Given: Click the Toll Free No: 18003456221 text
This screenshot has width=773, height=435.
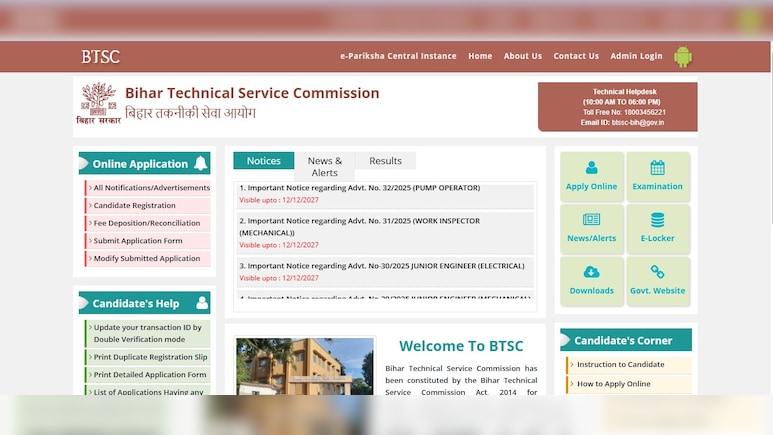Looking at the screenshot, I should 624,112.
